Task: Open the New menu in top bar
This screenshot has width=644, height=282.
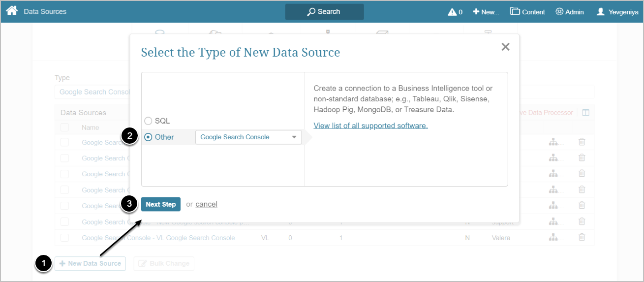Action: [486, 12]
